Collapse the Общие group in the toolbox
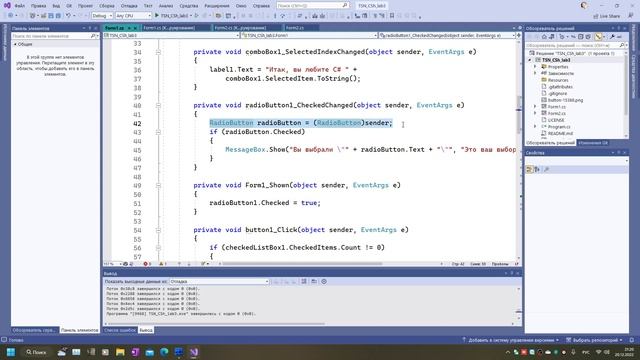Viewport: 640px width, 360px height. [x=16, y=44]
